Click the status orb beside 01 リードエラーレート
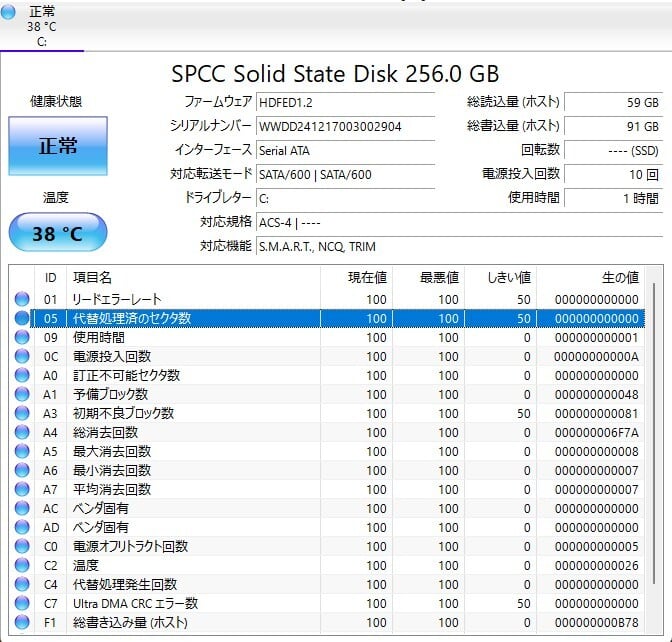The image size is (672, 642). pyautogui.click(x=22, y=300)
